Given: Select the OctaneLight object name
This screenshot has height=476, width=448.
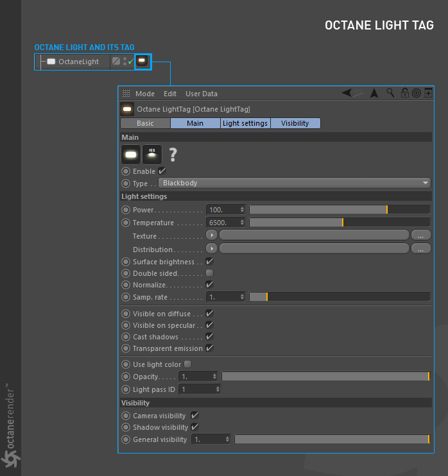Looking at the screenshot, I should [79, 62].
